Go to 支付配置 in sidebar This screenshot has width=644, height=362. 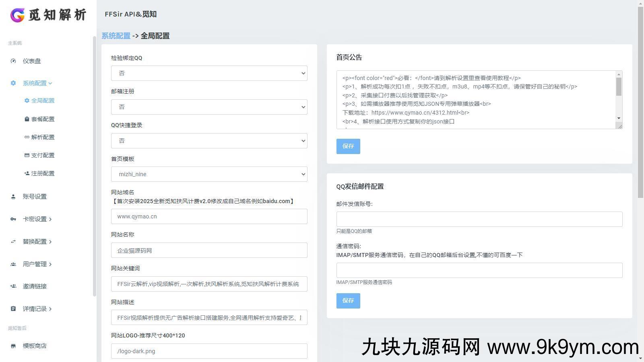click(x=43, y=155)
